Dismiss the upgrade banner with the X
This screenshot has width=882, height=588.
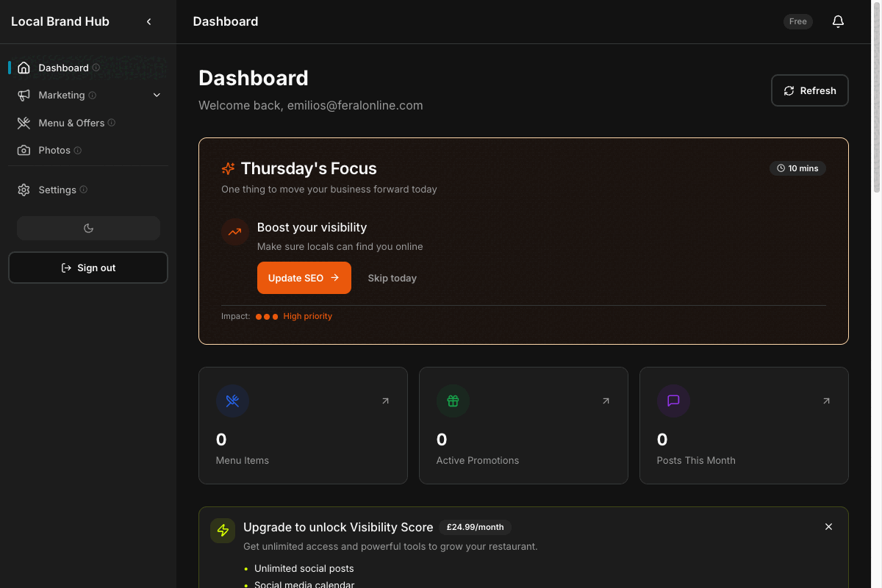tap(828, 526)
